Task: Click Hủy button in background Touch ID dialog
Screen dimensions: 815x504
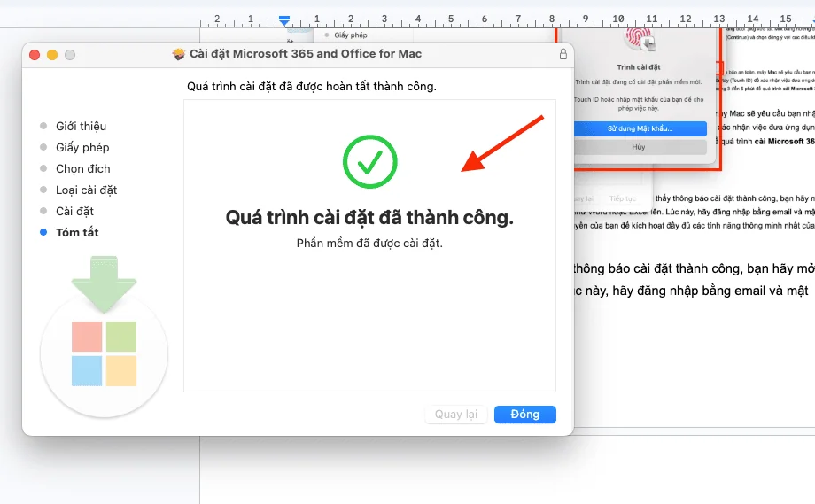Action: (639, 147)
